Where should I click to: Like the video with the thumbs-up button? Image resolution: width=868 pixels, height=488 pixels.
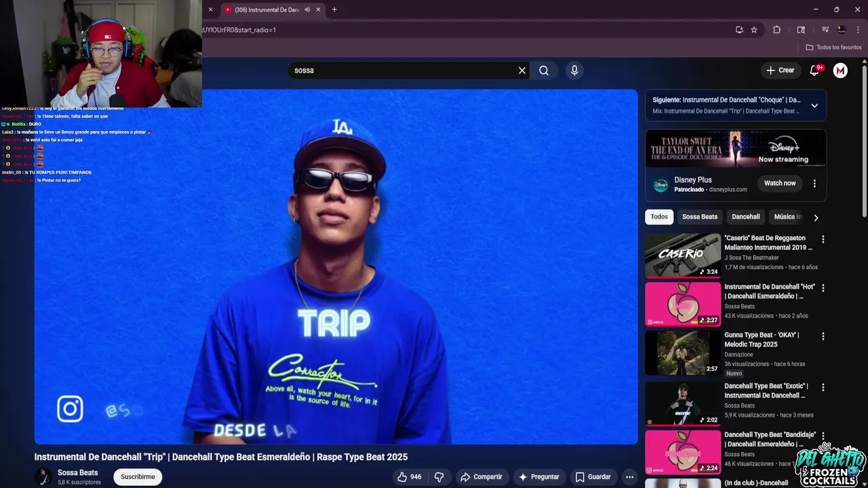pyautogui.click(x=410, y=477)
